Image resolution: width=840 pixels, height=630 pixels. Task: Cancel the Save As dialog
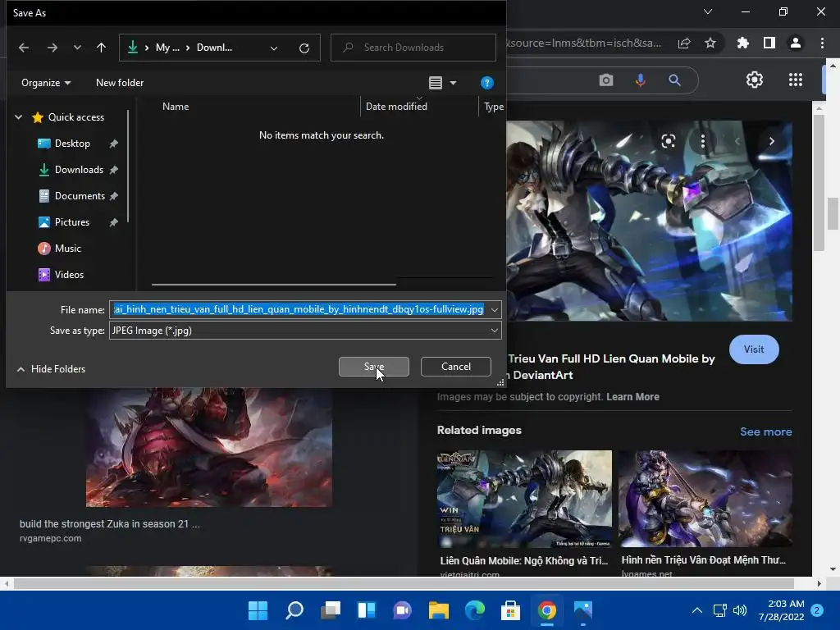(456, 367)
